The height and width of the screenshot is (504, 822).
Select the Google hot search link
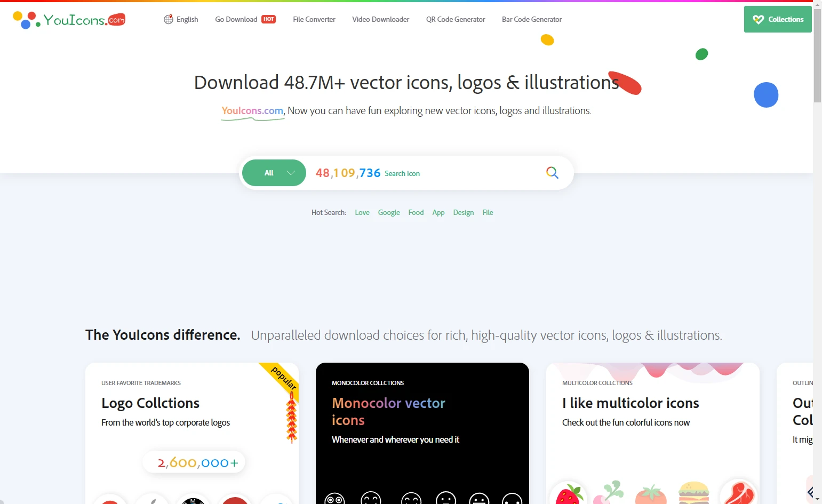pos(389,212)
